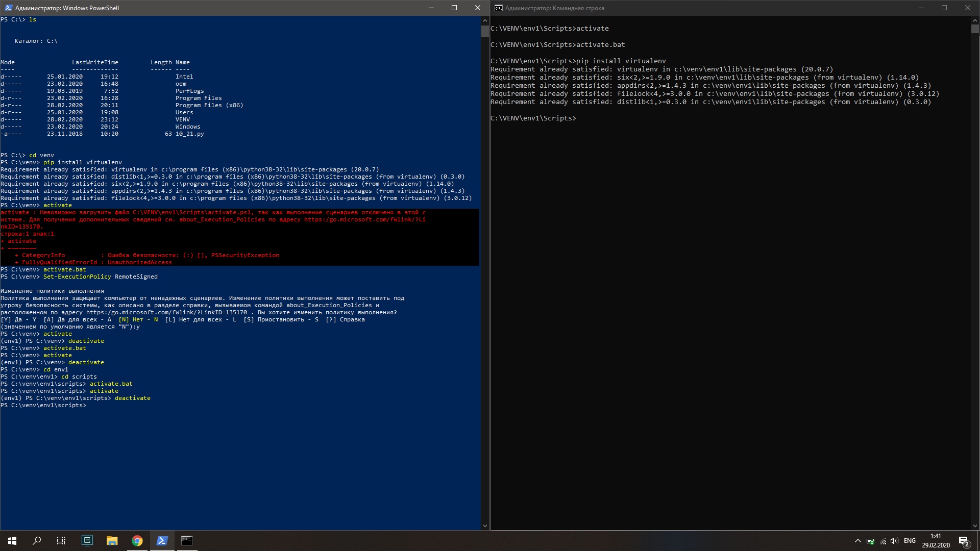Click 'Set-ExecutionPolicy' command text
Image resolution: width=980 pixels, height=551 pixels.
(x=77, y=277)
